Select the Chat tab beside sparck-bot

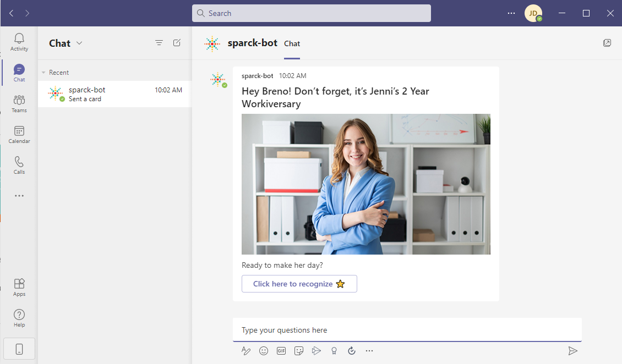click(292, 43)
